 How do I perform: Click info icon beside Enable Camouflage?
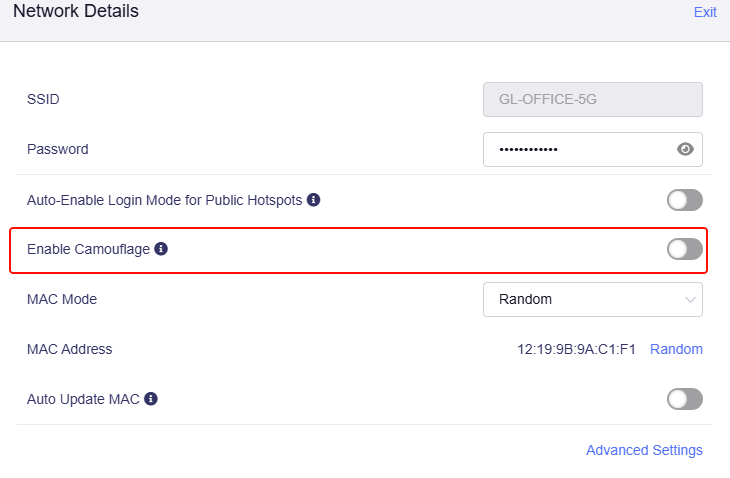coord(161,249)
